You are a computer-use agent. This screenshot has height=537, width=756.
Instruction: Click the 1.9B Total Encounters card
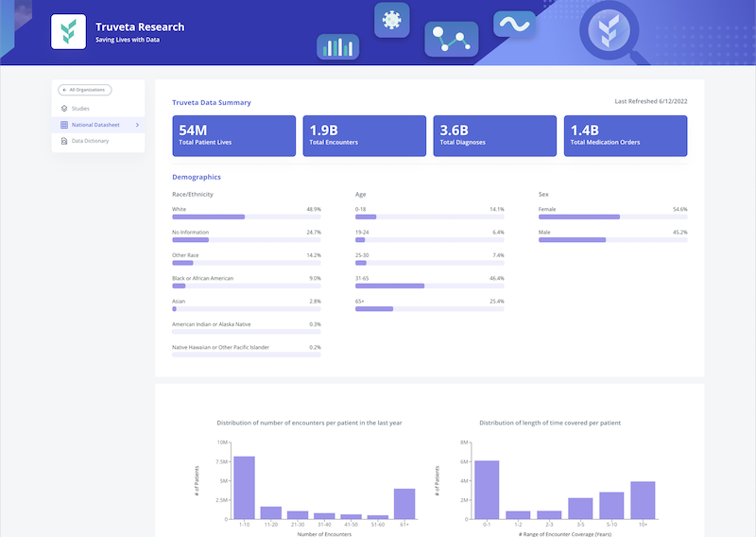pos(365,135)
